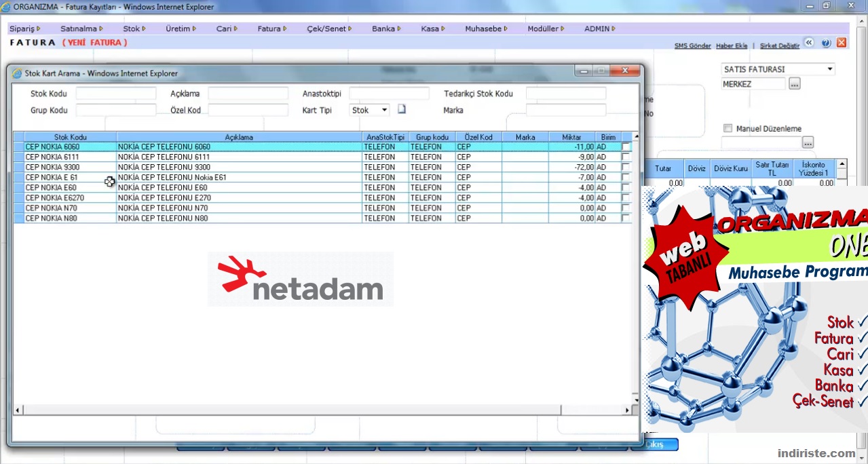868x464 pixels.
Task: Enable the Manuel Düzenleme checkbox
Action: coord(728,128)
